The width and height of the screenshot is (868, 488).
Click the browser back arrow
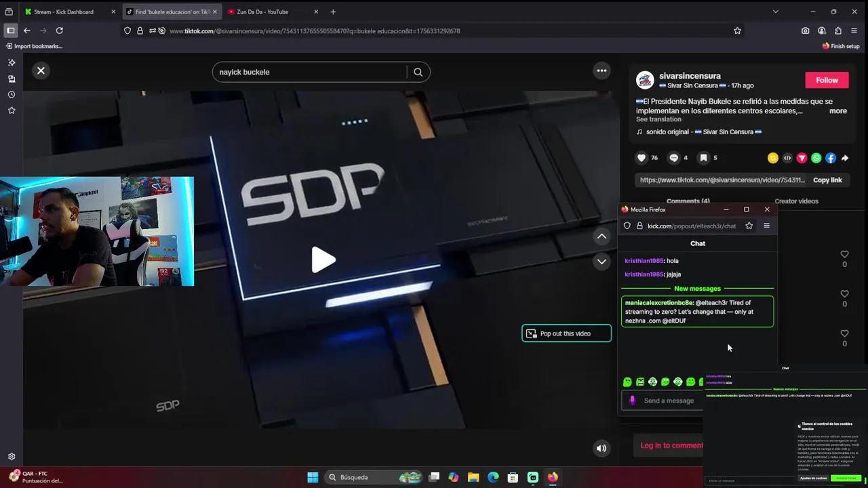[26, 30]
